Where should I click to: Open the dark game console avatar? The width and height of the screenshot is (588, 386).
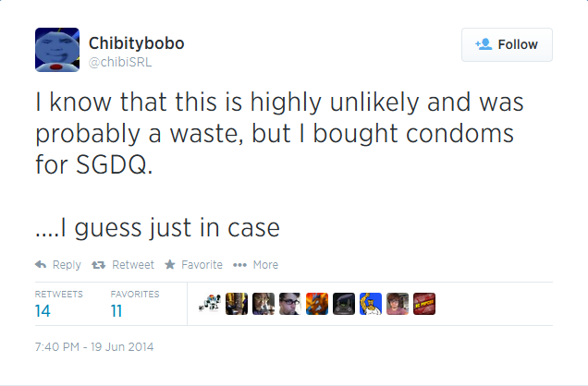pyautogui.click(x=344, y=304)
